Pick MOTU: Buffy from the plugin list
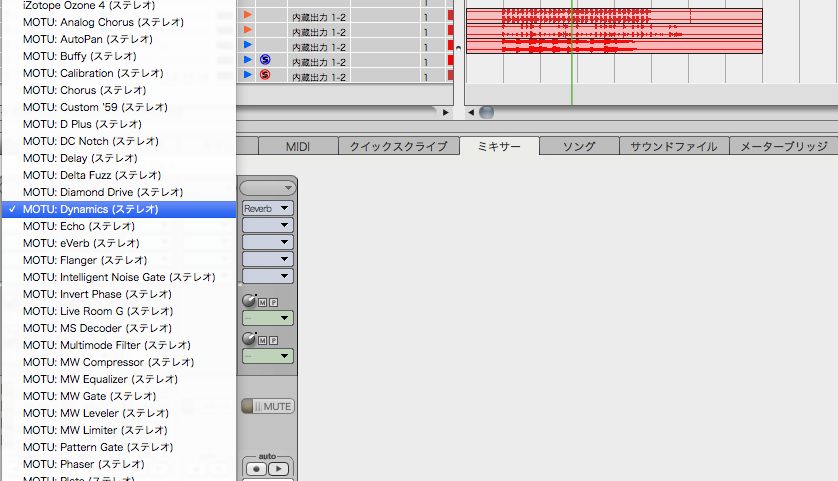 pyautogui.click(x=119, y=56)
